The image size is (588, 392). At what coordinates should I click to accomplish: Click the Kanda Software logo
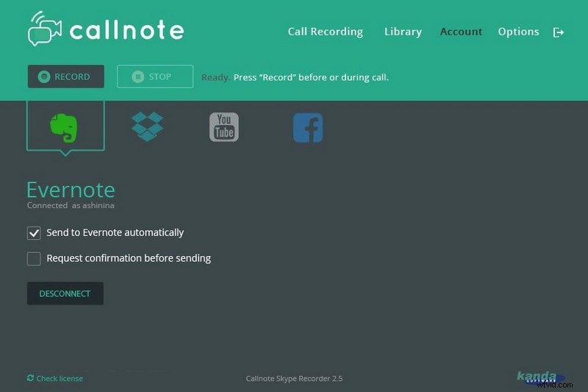pyautogui.click(x=540, y=377)
